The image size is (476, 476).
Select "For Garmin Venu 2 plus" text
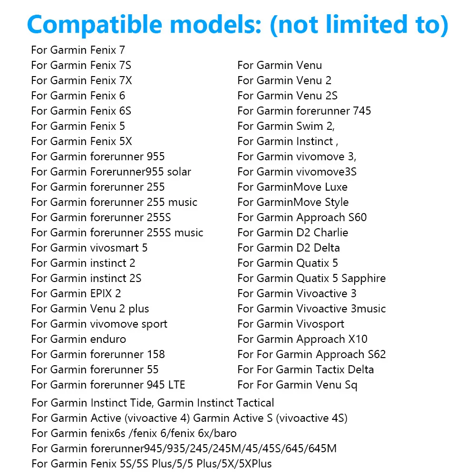point(90,309)
